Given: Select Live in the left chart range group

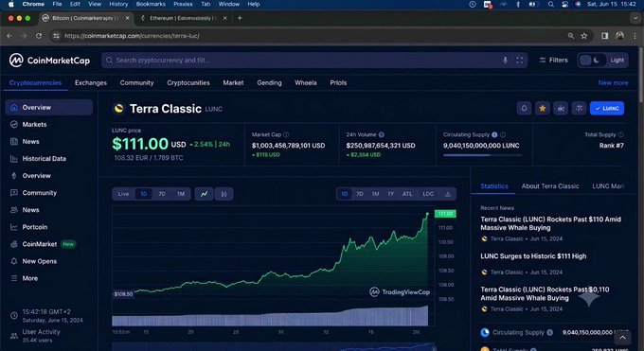Looking at the screenshot, I should 123,194.
